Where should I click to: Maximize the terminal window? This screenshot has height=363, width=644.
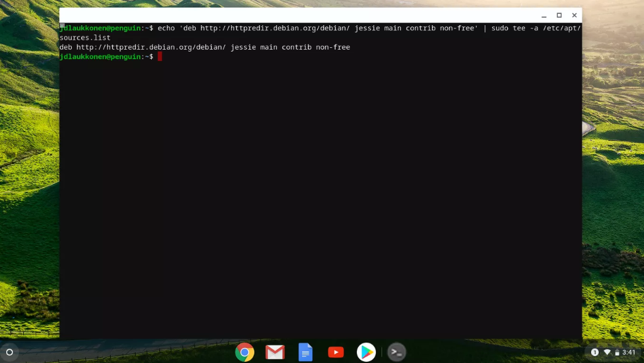click(x=559, y=16)
